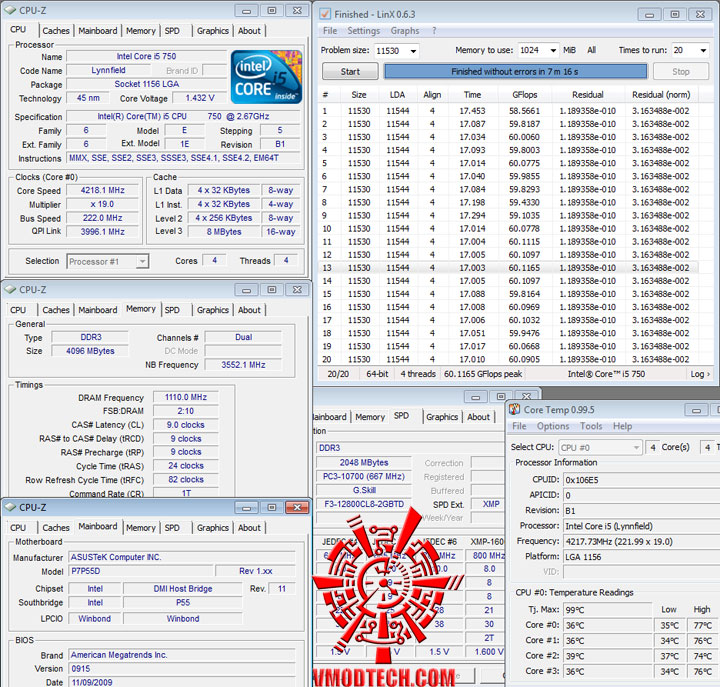Switch to CPU tab in CPU-Z Memory window
Viewport: 720px width, 687px height.
point(18,310)
